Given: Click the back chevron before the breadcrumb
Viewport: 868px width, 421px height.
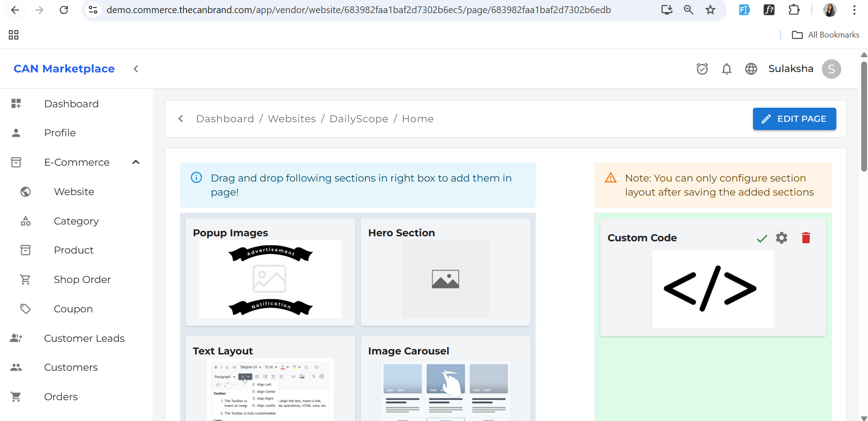Looking at the screenshot, I should click(x=180, y=119).
